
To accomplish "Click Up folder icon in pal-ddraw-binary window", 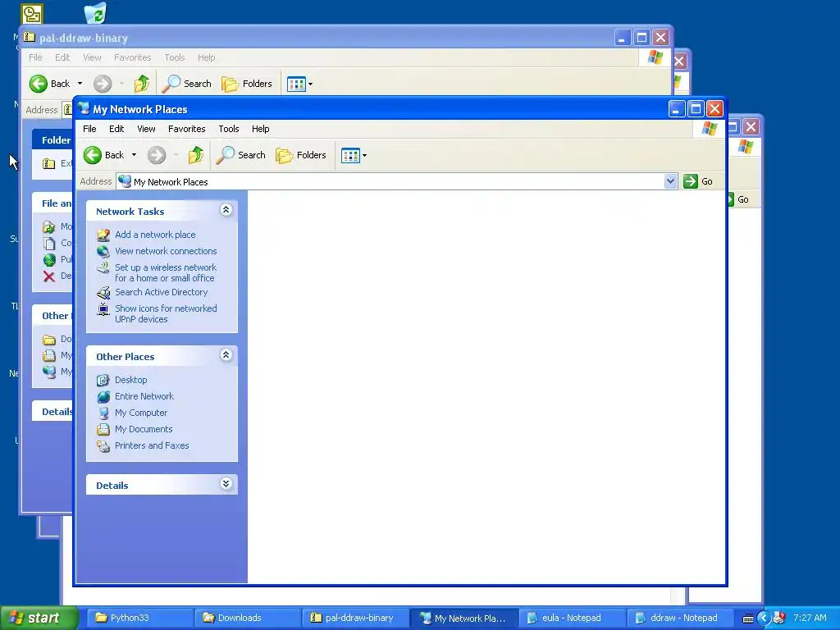I will tap(142, 84).
